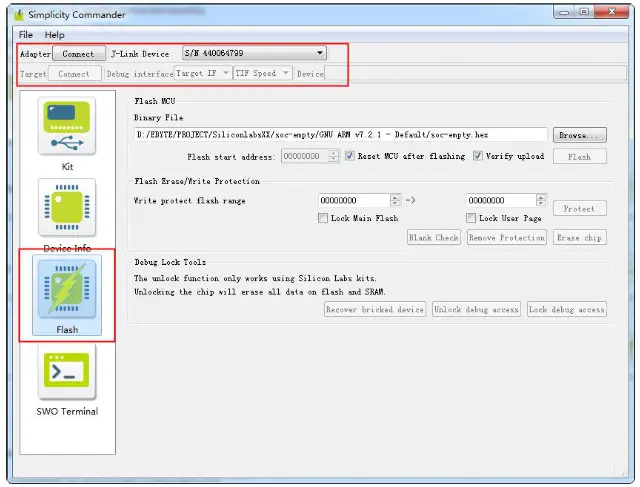
Task: Open the Device Info panel icon
Action: click(67, 207)
